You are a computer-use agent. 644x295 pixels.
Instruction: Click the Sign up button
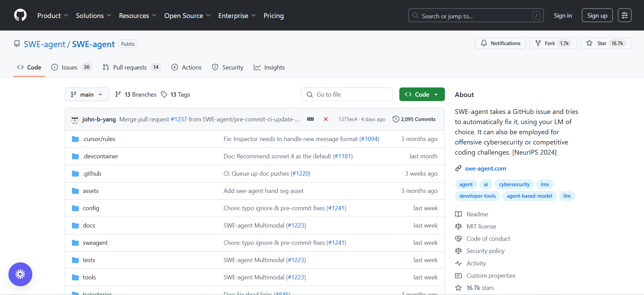click(597, 15)
